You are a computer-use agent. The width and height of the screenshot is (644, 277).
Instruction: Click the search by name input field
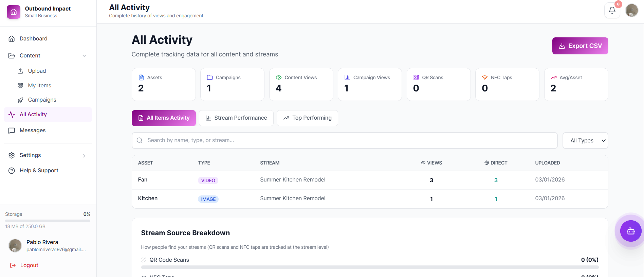pyautogui.click(x=345, y=140)
